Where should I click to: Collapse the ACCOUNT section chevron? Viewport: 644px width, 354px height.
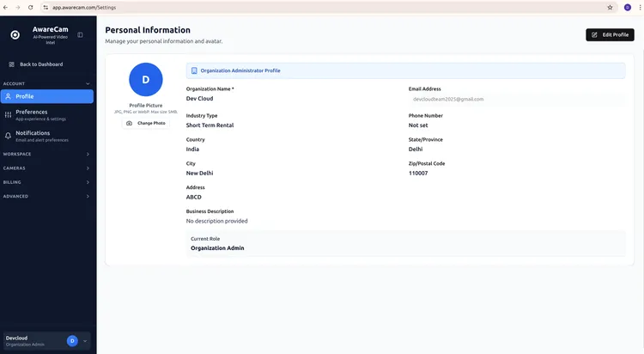tap(88, 84)
